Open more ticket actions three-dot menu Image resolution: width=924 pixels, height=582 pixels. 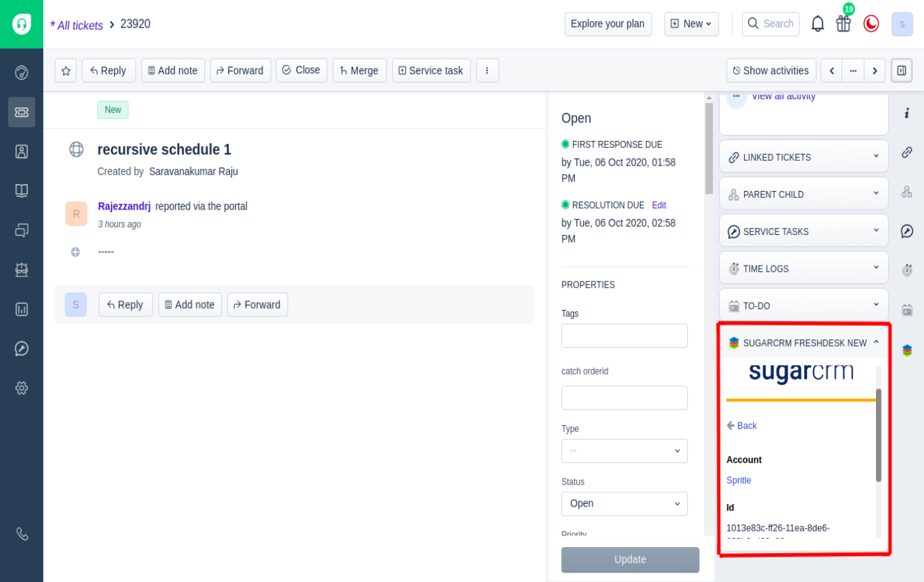point(487,71)
